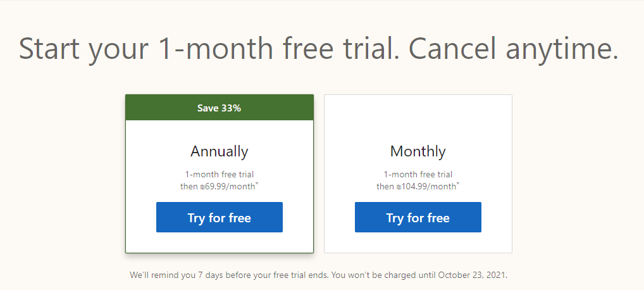644x290 pixels.
Task: Click "1-month free trial" in Monthly card
Action: pyautogui.click(x=418, y=174)
